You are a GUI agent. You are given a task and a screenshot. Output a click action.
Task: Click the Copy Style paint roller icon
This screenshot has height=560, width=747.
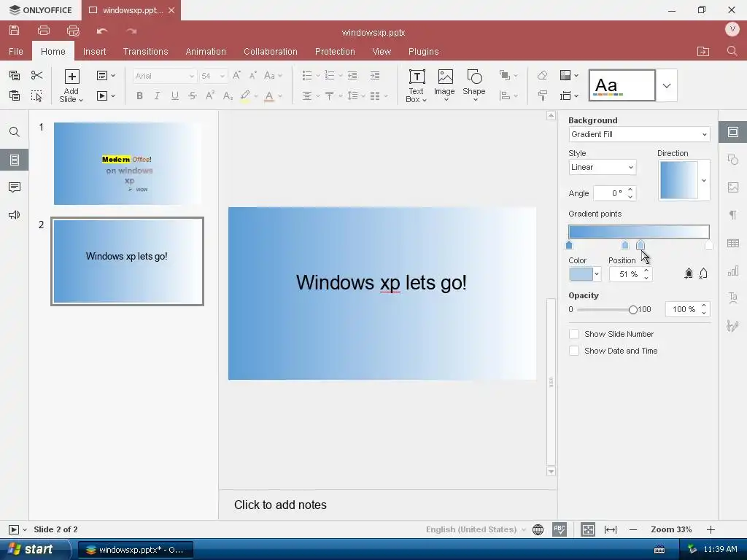point(542,96)
